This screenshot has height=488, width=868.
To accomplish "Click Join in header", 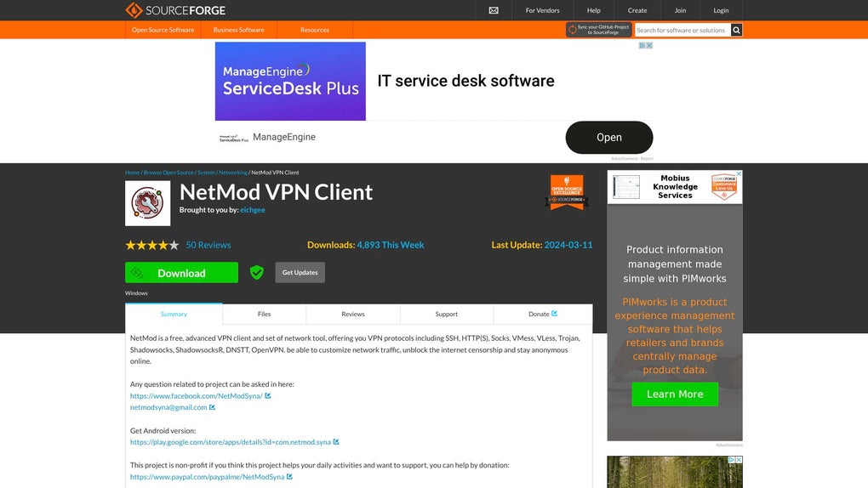I will (680, 10).
